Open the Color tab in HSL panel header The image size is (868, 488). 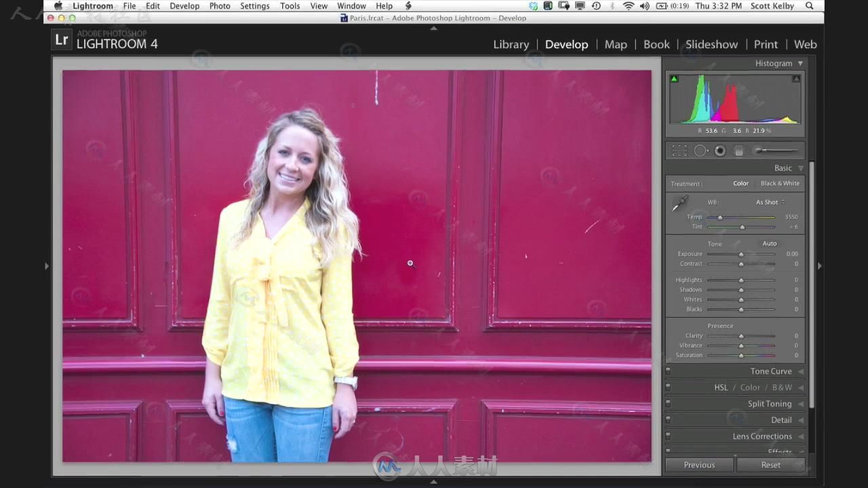pyautogui.click(x=750, y=388)
